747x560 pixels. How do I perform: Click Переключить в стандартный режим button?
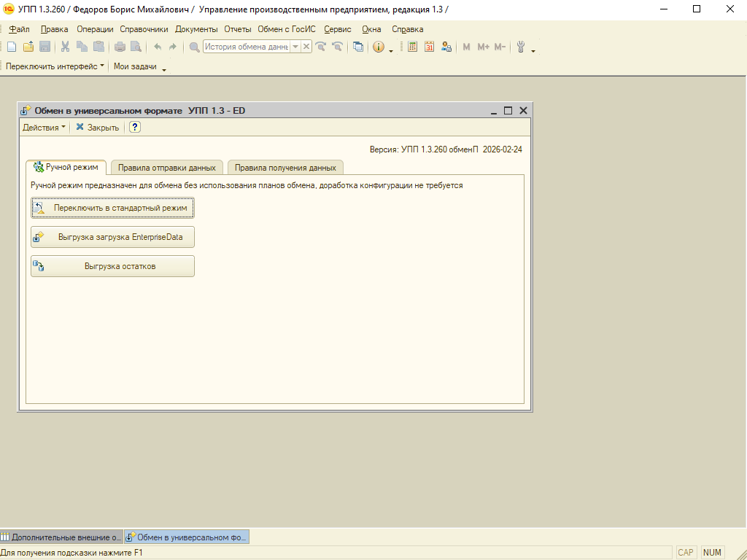coord(113,208)
